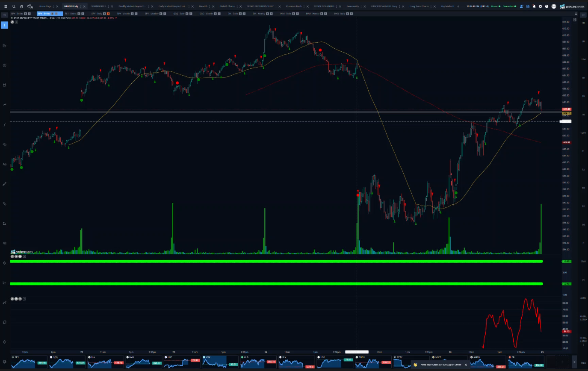
Task: Collapse the left toolbar with double chevron
Action: [x=4, y=15]
